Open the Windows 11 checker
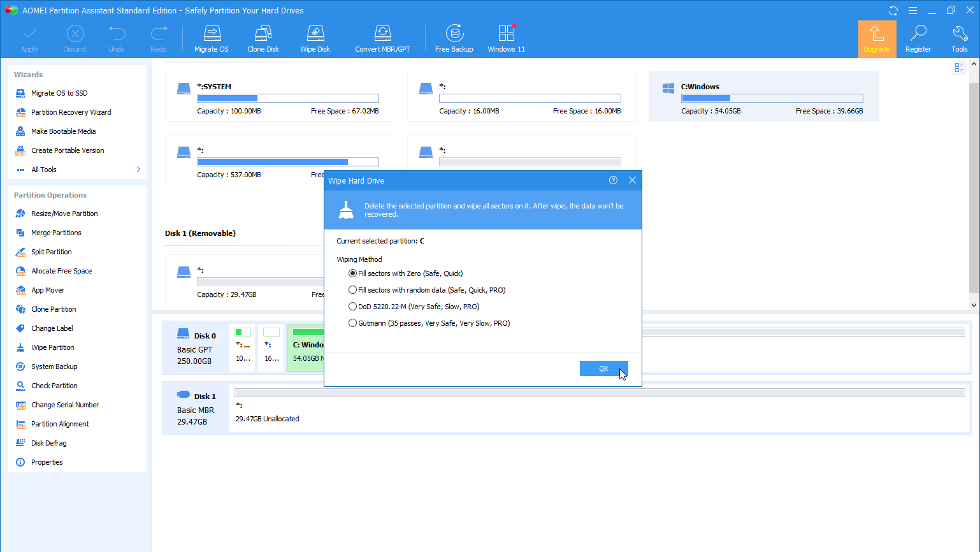 (x=506, y=39)
